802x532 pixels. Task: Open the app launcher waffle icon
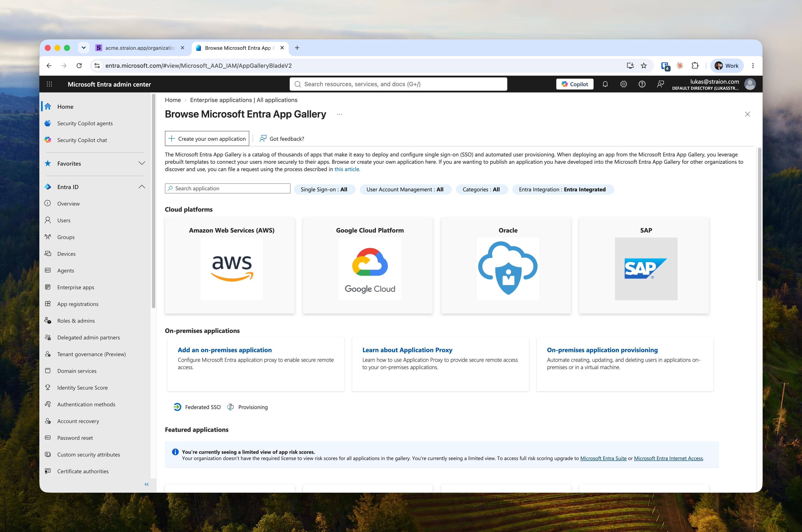point(49,84)
